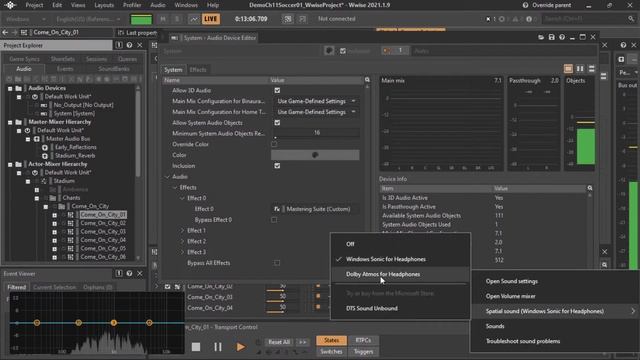
Task: Toggle Allow 3D Audio checkbox
Action: (x=277, y=90)
